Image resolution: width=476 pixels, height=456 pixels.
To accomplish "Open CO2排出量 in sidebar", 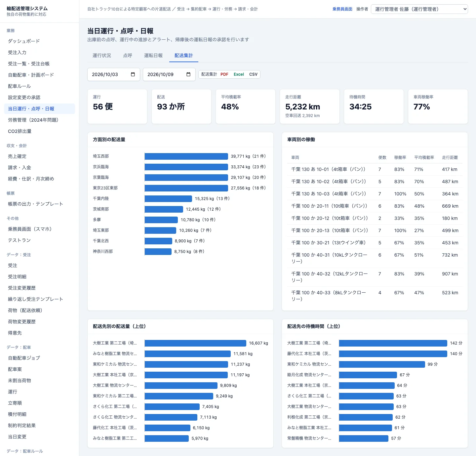I will pyautogui.click(x=39, y=131).
